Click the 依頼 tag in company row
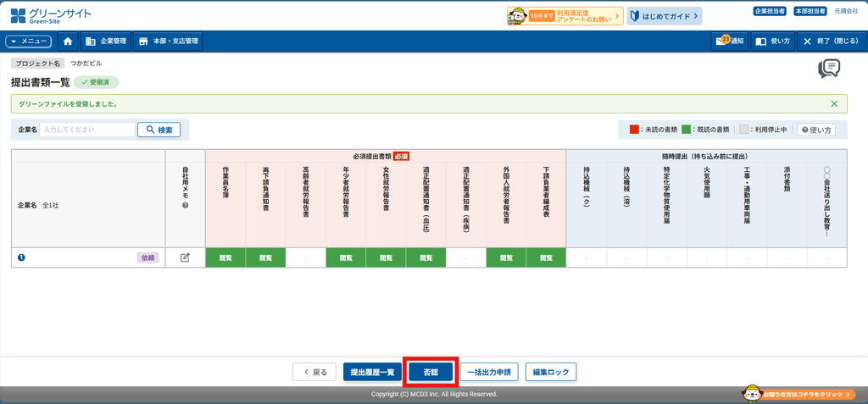 pyautogui.click(x=147, y=257)
